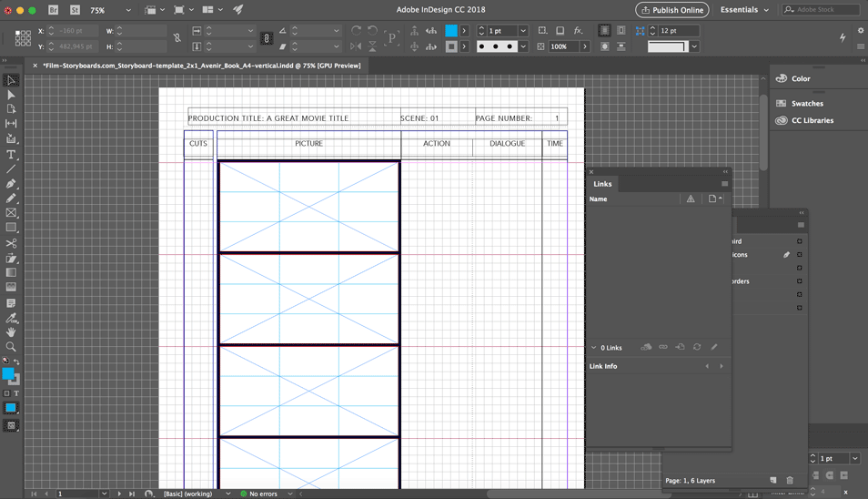The height and width of the screenshot is (499, 868).
Task: Open Adobe Bridge via Br icon
Action: coord(53,10)
